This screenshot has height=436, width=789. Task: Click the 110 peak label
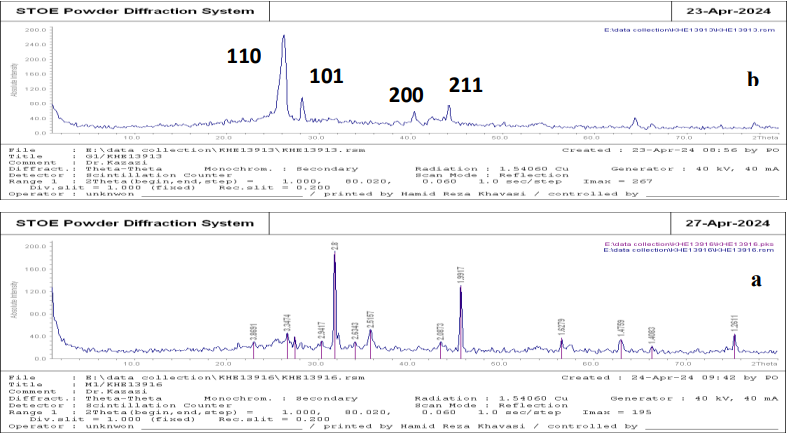click(244, 56)
